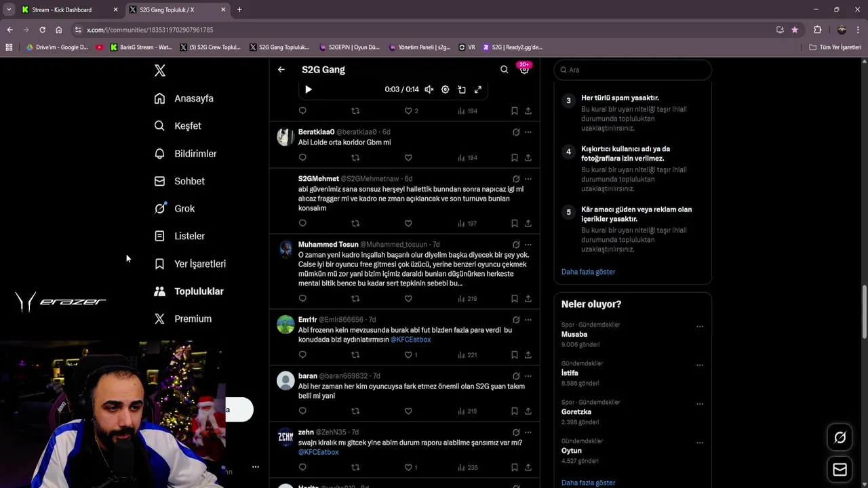Open the X logo home link
The height and width of the screenshot is (488, 868).
[159, 70]
